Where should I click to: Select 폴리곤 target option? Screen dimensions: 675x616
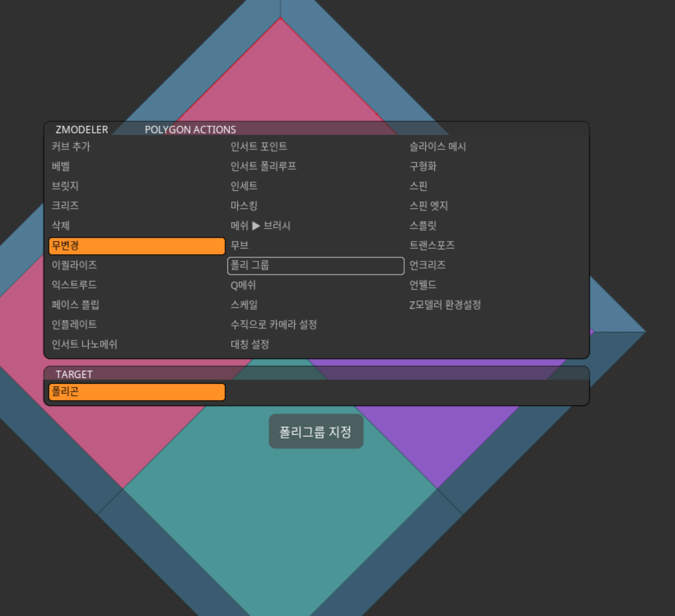tap(137, 392)
